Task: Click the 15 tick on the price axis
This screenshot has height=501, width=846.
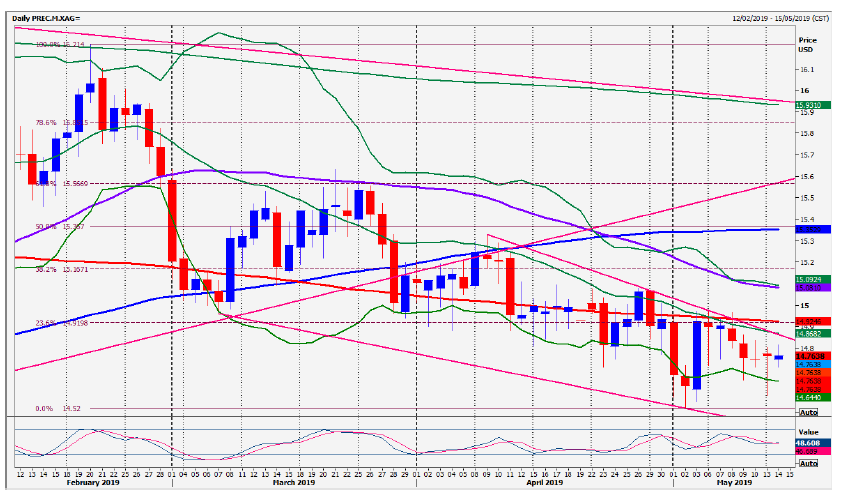Action: pyautogui.click(x=805, y=305)
